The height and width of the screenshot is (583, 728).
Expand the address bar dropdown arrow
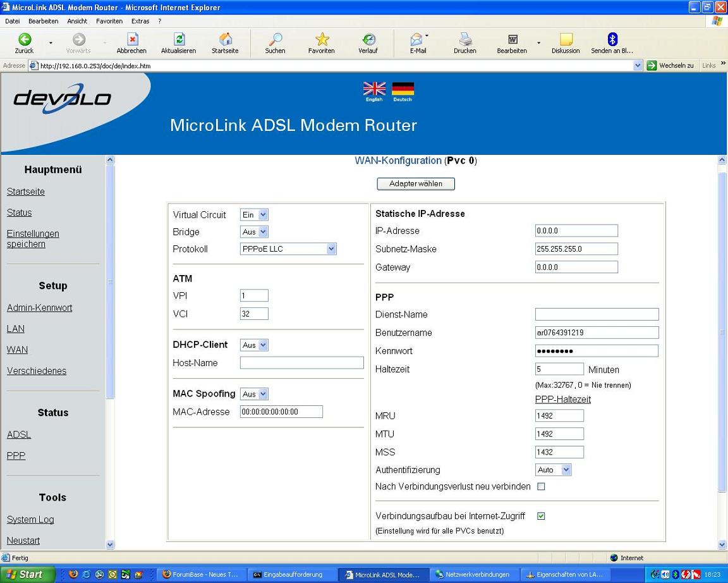click(x=638, y=66)
